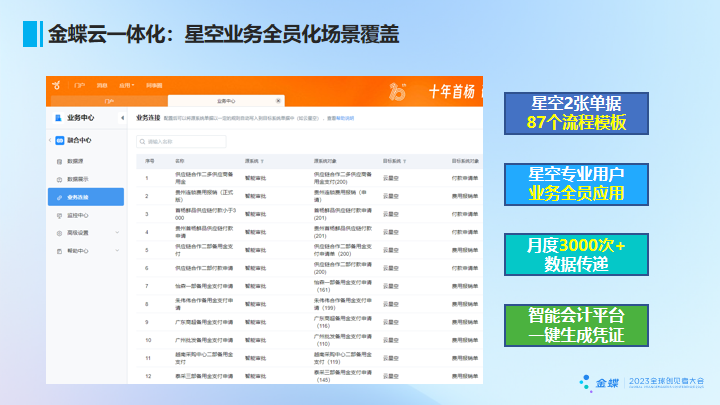Click the 业务连接 link icon
The width and height of the screenshot is (720, 405).
pyautogui.click(x=59, y=197)
